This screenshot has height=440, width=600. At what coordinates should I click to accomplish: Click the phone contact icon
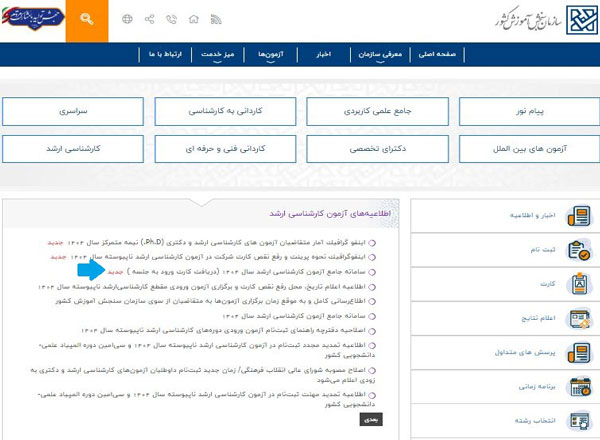171,19
